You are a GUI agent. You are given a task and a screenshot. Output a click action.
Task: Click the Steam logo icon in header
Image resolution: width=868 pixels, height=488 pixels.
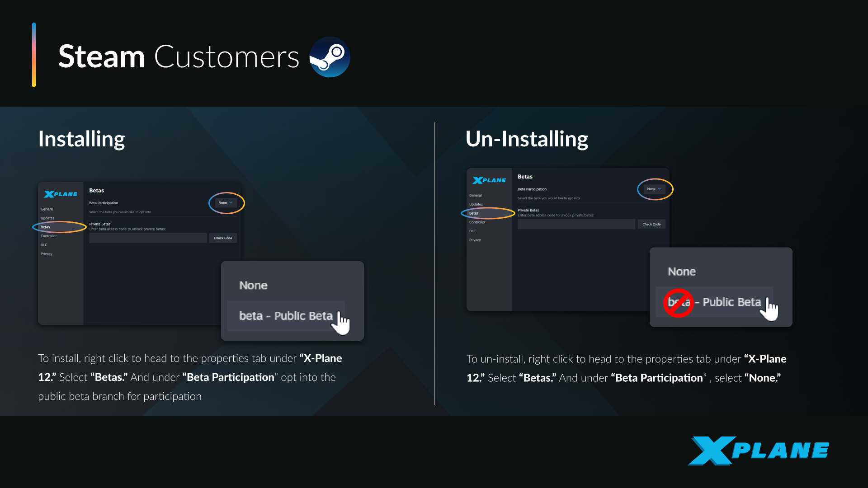coord(330,57)
